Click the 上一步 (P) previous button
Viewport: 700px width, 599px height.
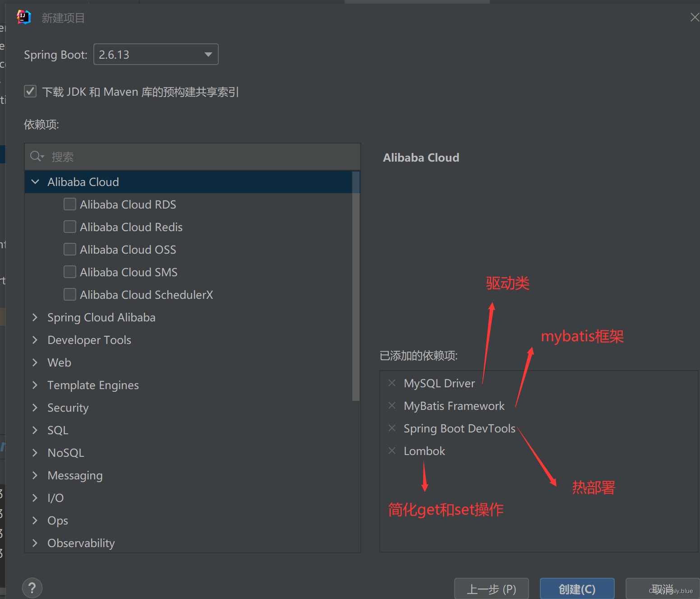(x=491, y=589)
